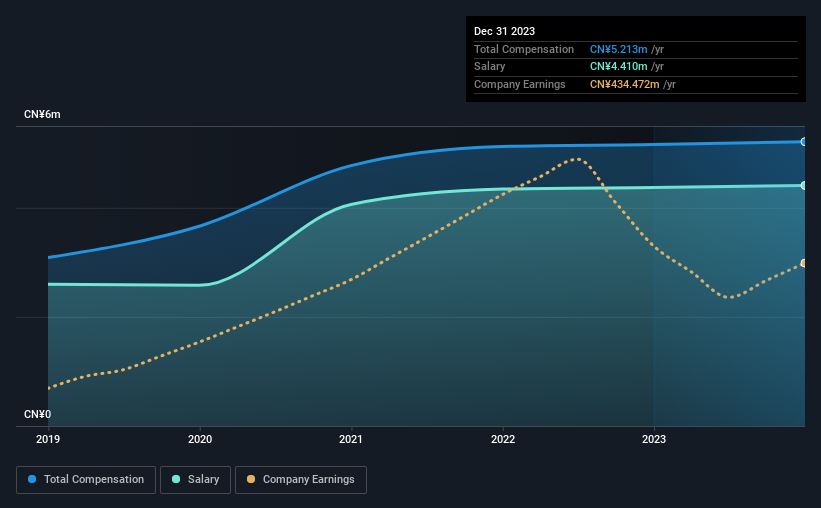Screen dimensions: 821x508
Task: Click the CN¥434.472m company earnings value
Action: click(x=625, y=84)
